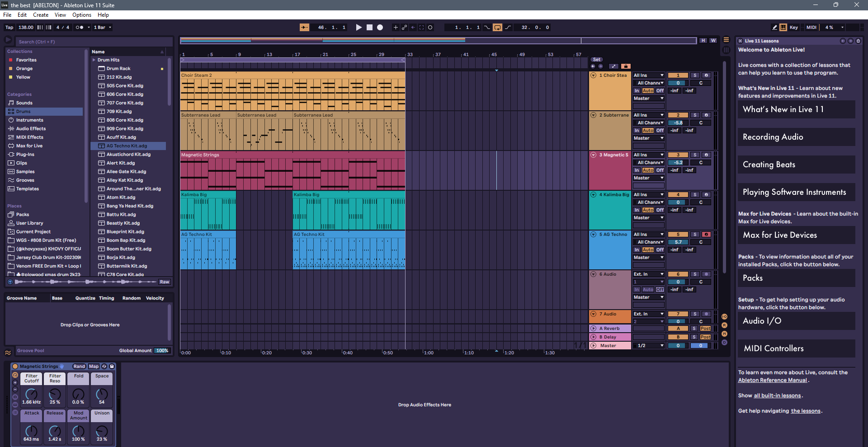
Task: Open the global quantization 1 Bar menu
Action: coord(103,28)
